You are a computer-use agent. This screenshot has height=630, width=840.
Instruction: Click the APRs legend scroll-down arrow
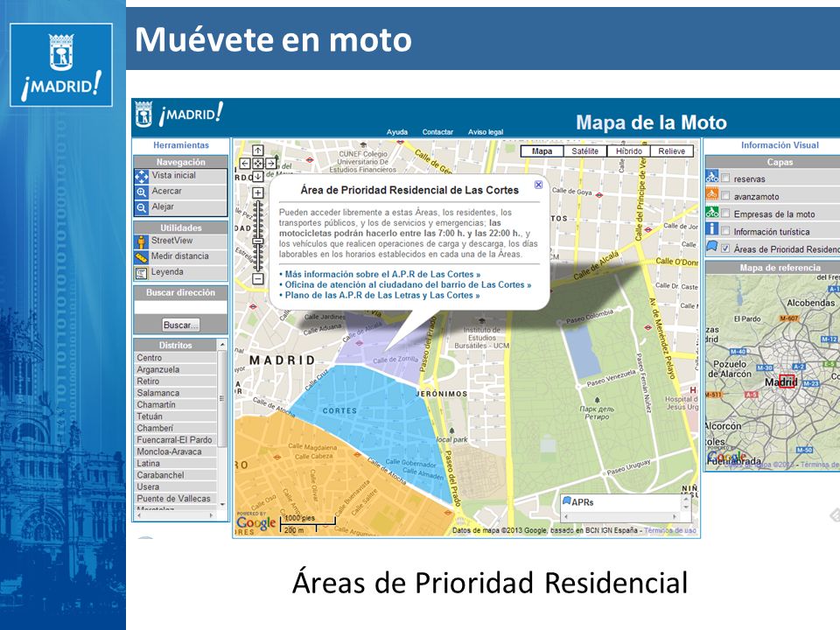[686, 507]
